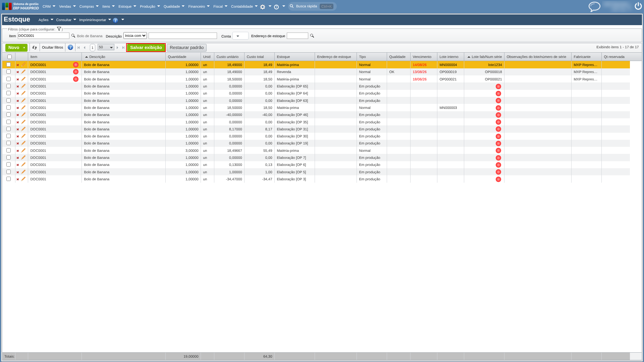Open the chat bubble icon at top right
644x362 pixels.
[x=594, y=7]
